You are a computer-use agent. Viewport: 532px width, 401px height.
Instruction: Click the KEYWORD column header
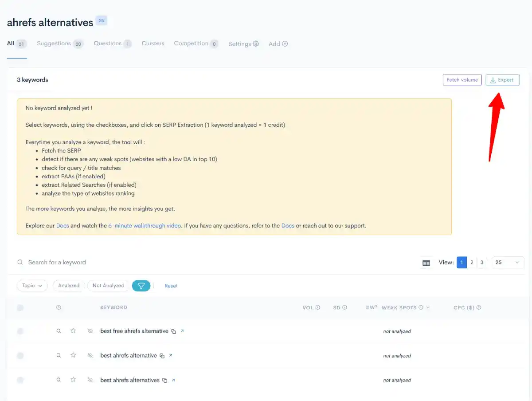tap(113, 307)
